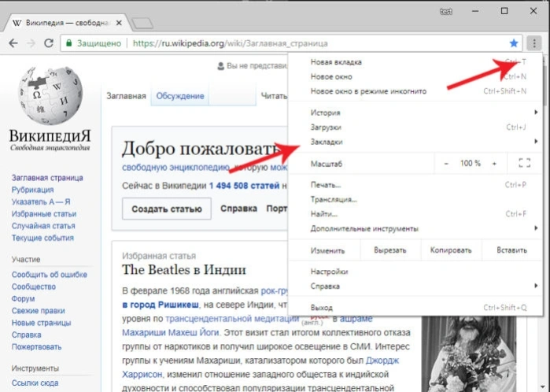Expand the Закладки submenu
The width and height of the screenshot is (550, 392).
415,142
